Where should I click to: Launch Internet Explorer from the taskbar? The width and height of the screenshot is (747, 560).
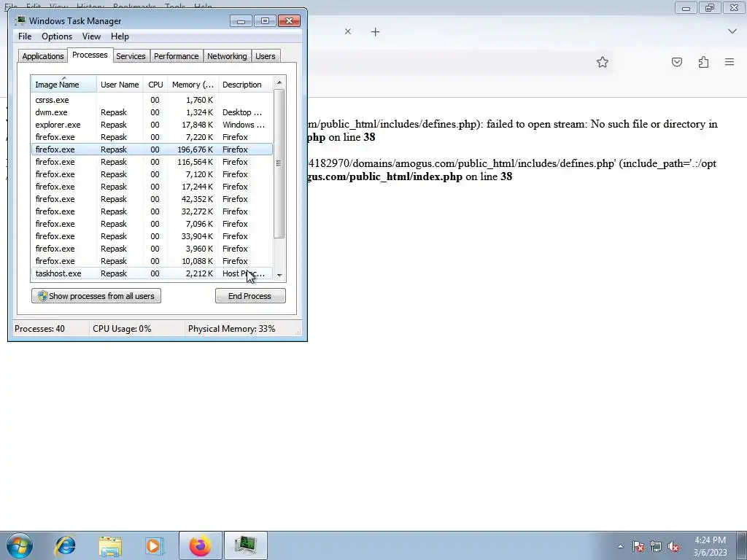click(65, 545)
